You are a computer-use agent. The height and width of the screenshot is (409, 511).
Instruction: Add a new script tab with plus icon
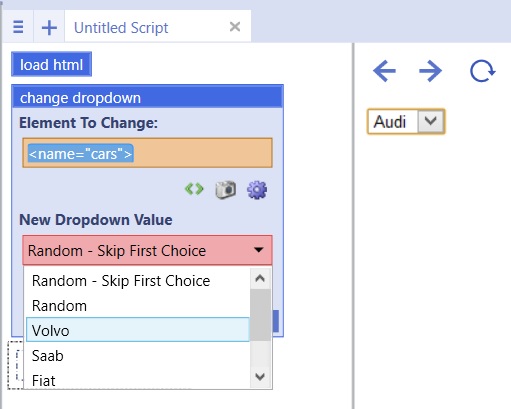pyautogui.click(x=49, y=27)
